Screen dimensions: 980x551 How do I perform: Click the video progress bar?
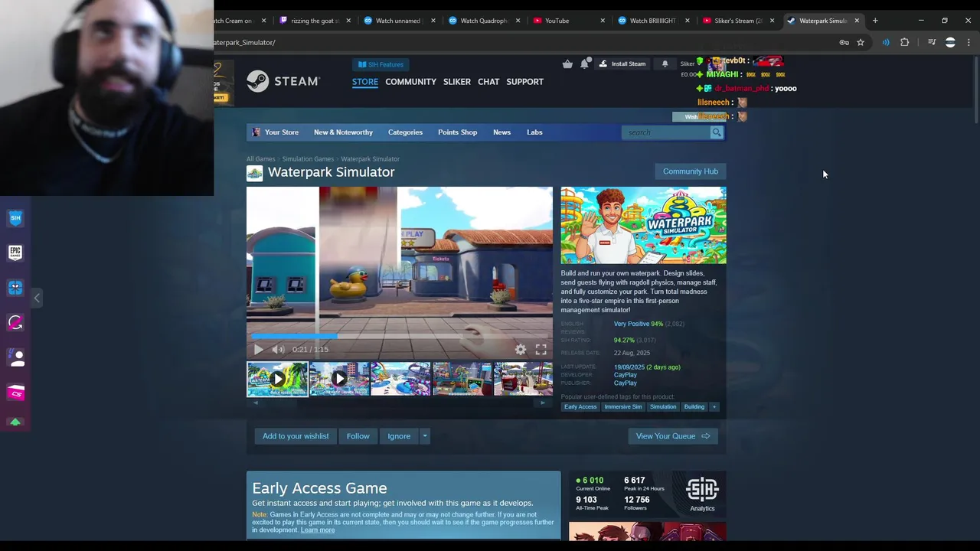(x=399, y=335)
